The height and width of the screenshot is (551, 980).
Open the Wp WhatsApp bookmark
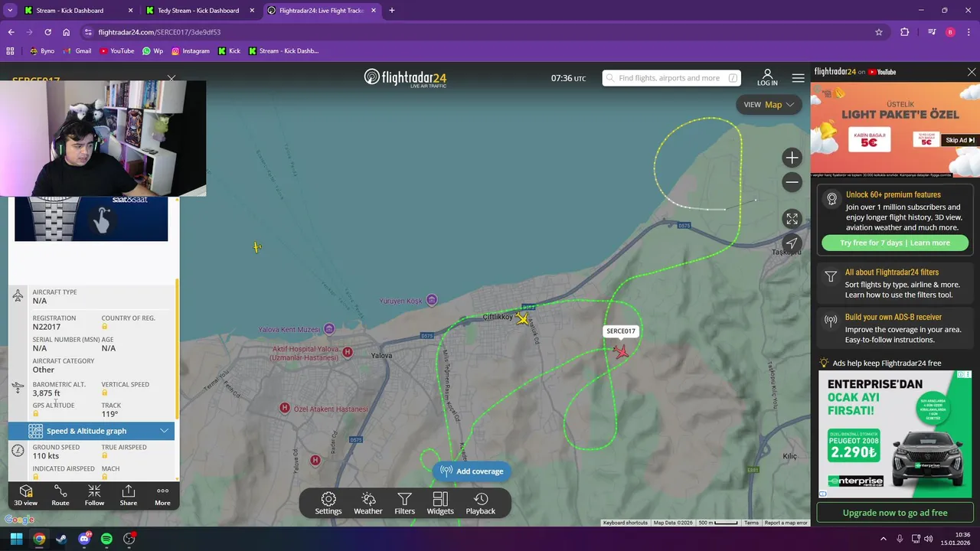point(153,51)
